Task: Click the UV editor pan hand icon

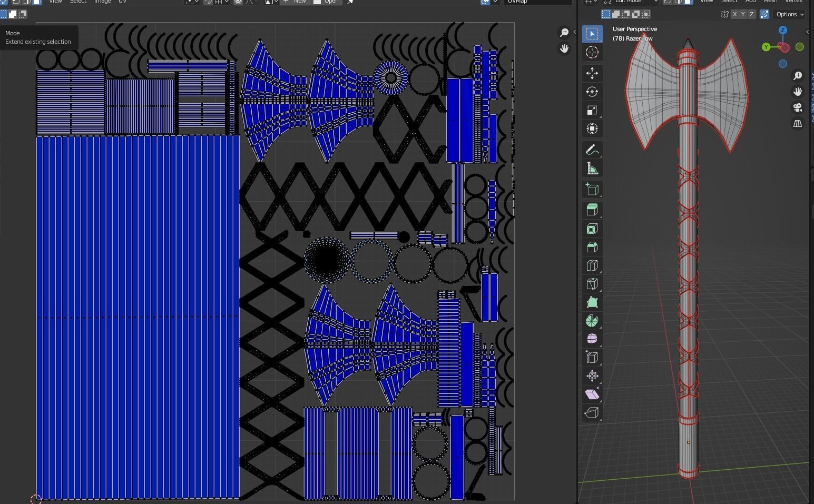Action: pyautogui.click(x=564, y=48)
